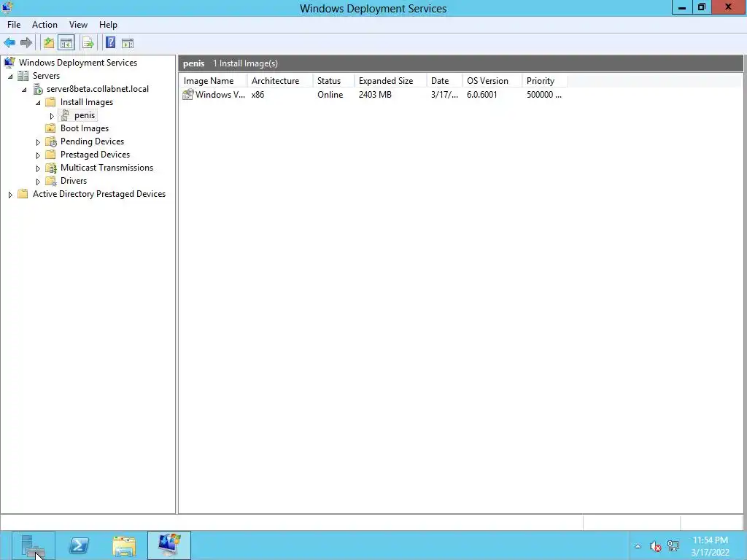Expand the Prestaged Devices node
The width and height of the screenshot is (747, 560).
point(38,155)
